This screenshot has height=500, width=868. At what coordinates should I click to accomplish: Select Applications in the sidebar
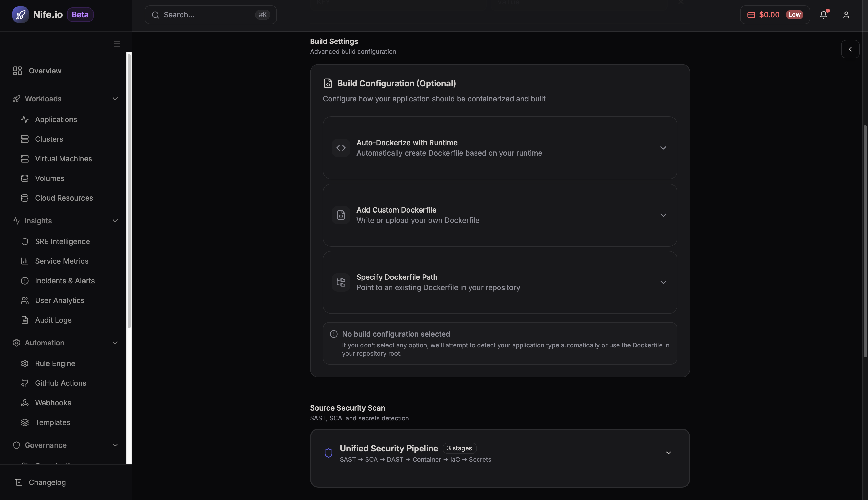point(56,119)
